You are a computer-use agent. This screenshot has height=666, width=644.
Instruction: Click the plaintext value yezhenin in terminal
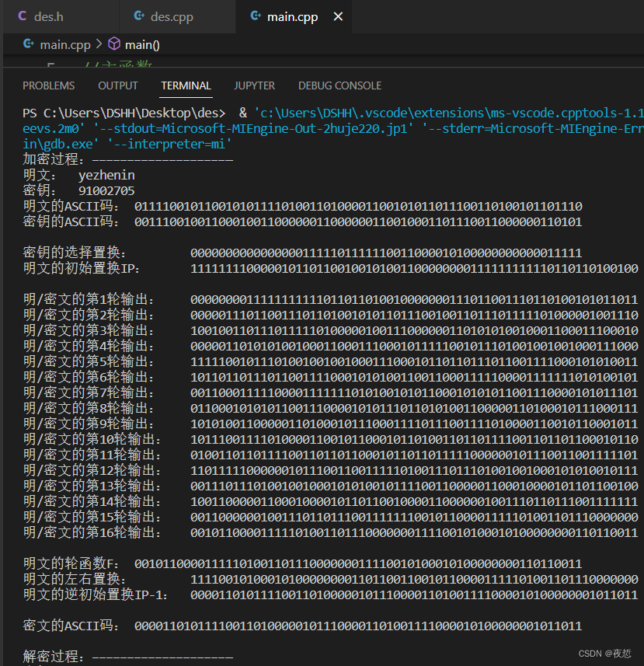pos(106,176)
